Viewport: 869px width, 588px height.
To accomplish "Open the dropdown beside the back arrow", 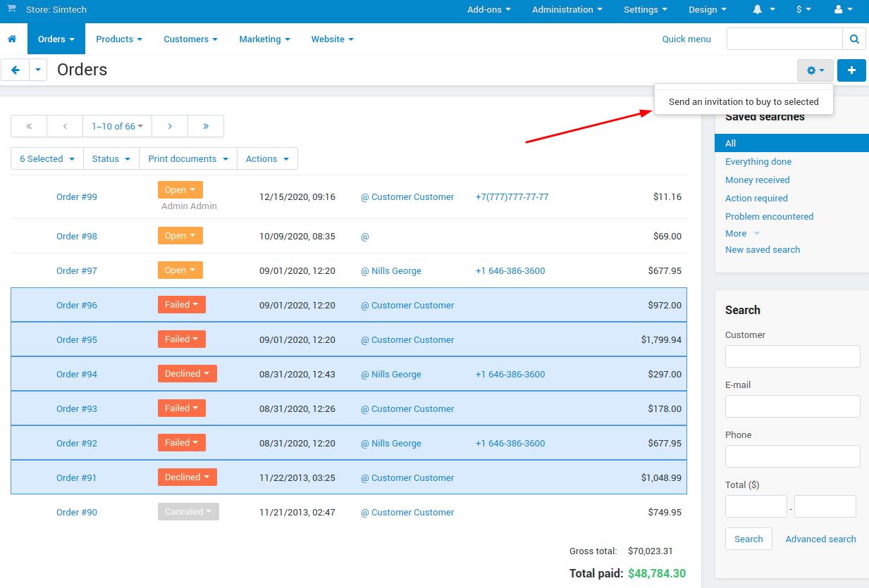I will (38, 70).
